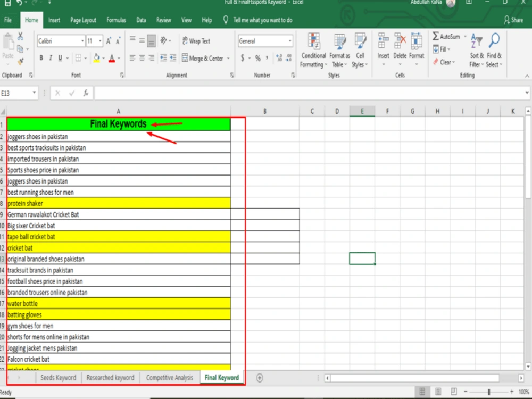Toggle Wrap Text

196,41
